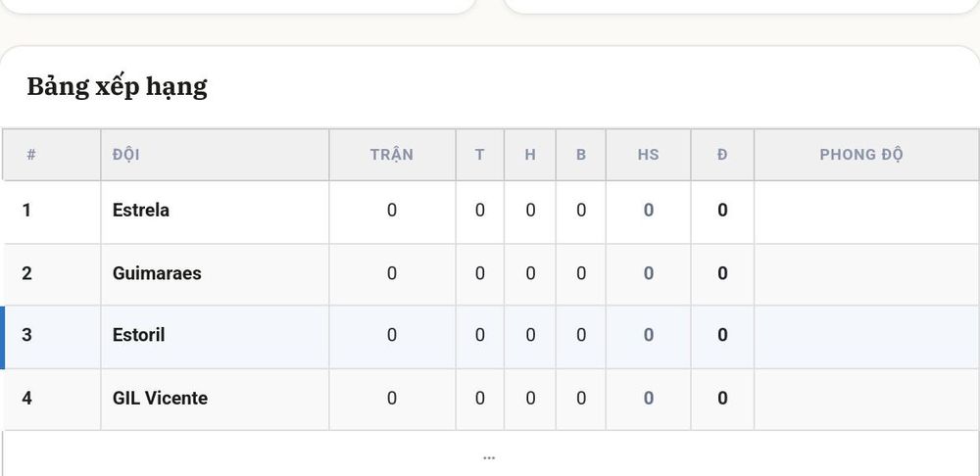
Task: Select rank number 1 cell
Action: pos(53,213)
